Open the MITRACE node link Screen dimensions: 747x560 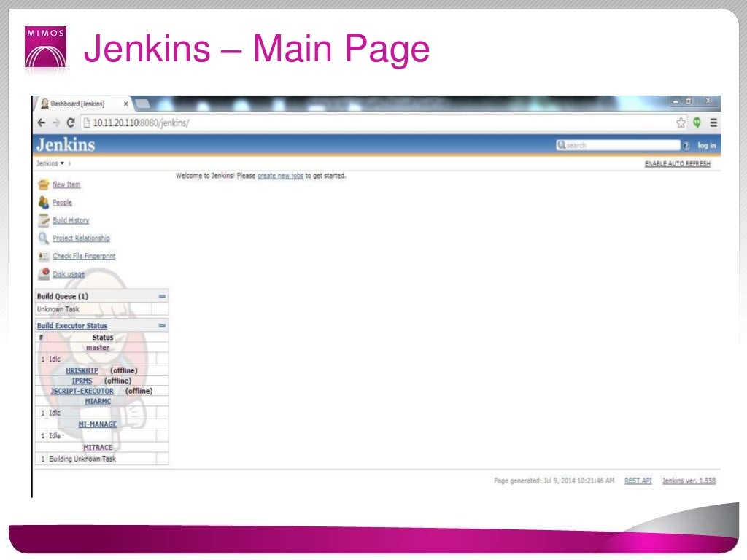coord(98,448)
